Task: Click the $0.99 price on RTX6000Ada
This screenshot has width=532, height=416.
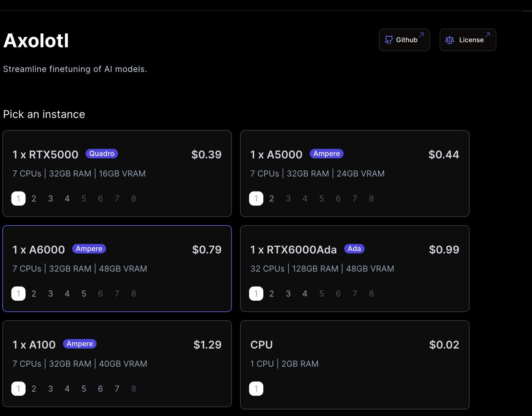Action: [444, 250]
